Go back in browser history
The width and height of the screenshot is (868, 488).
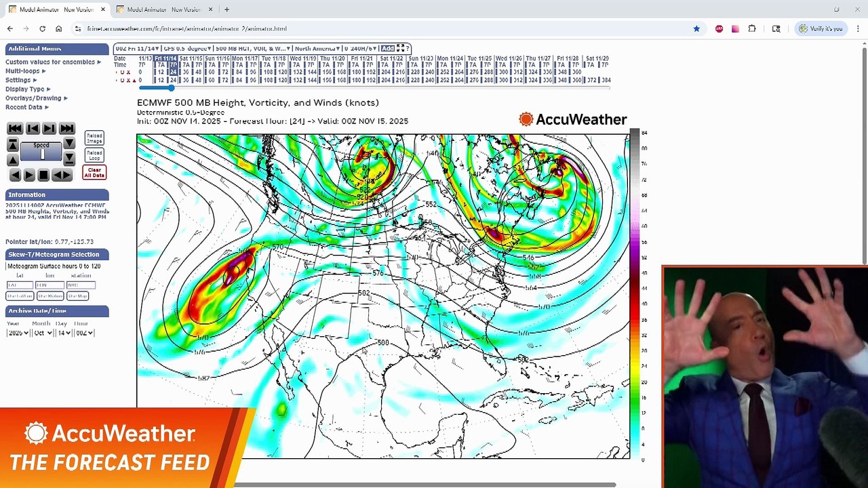point(9,28)
